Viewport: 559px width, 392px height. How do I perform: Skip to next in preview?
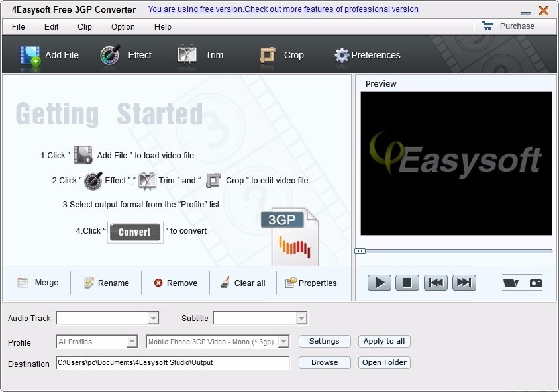[x=464, y=283]
